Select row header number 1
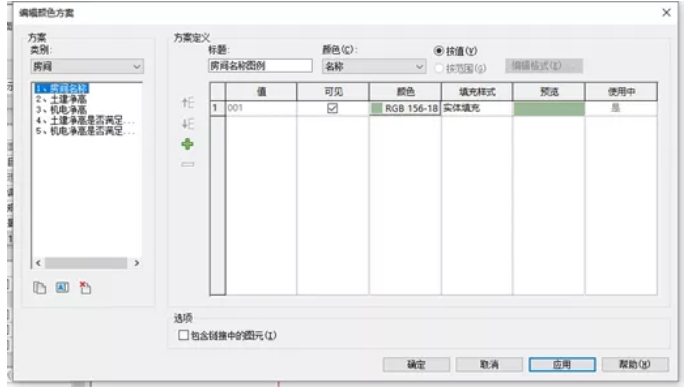 pyautogui.click(x=217, y=108)
